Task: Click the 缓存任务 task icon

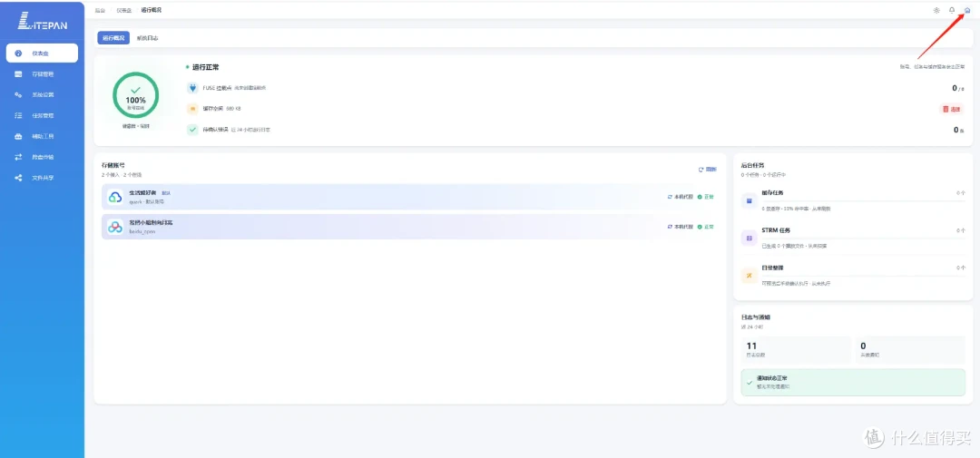Action: point(749,200)
